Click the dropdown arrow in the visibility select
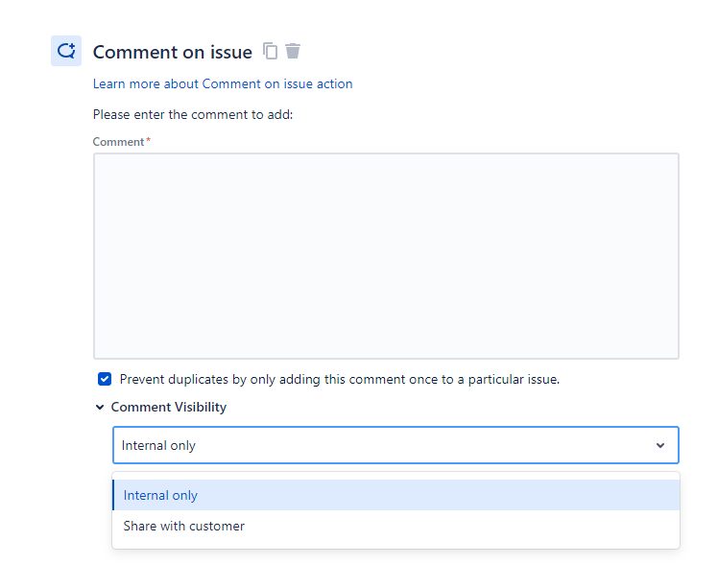 659,445
